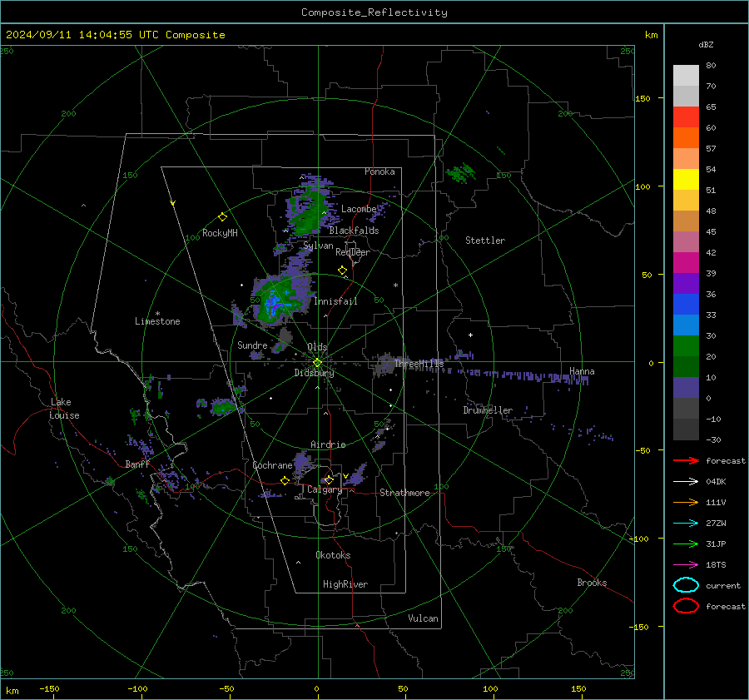Click the yellow diamond marker below RedDeer
The width and height of the screenshot is (749, 700).
click(343, 271)
